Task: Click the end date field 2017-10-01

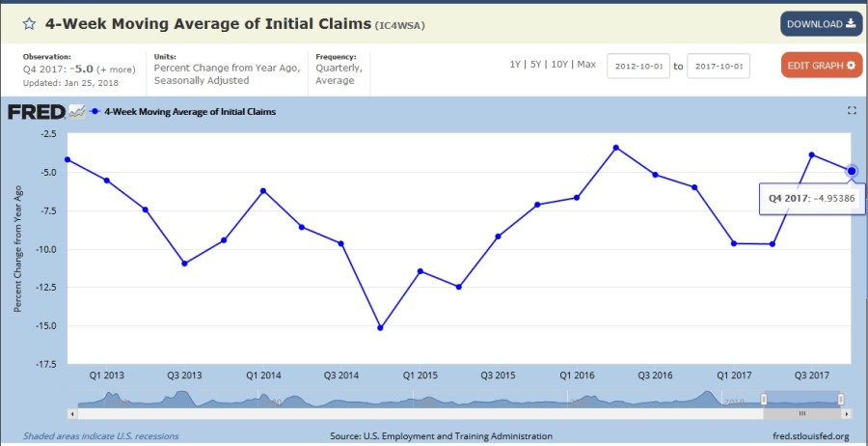Action: pyautogui.click(x=719, y=66)
